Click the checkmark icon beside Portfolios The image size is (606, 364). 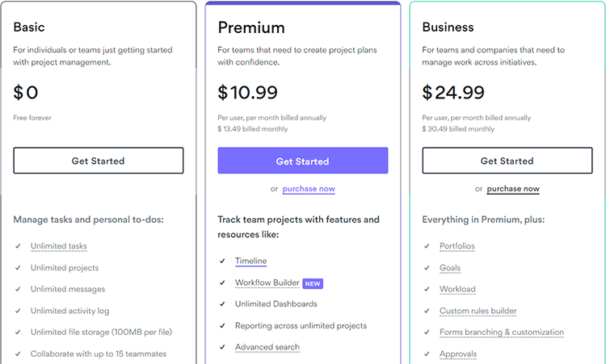tap(427, 246)
